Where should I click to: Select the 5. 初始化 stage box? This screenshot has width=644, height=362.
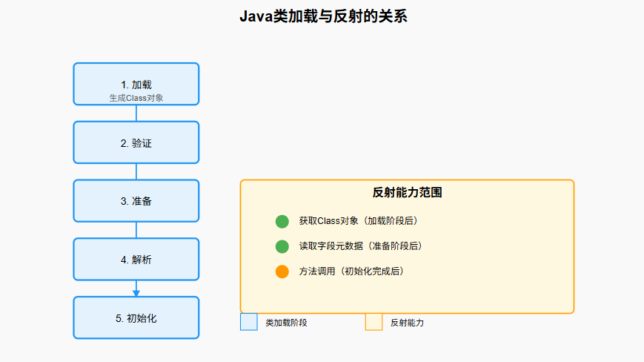pos(136,317)
